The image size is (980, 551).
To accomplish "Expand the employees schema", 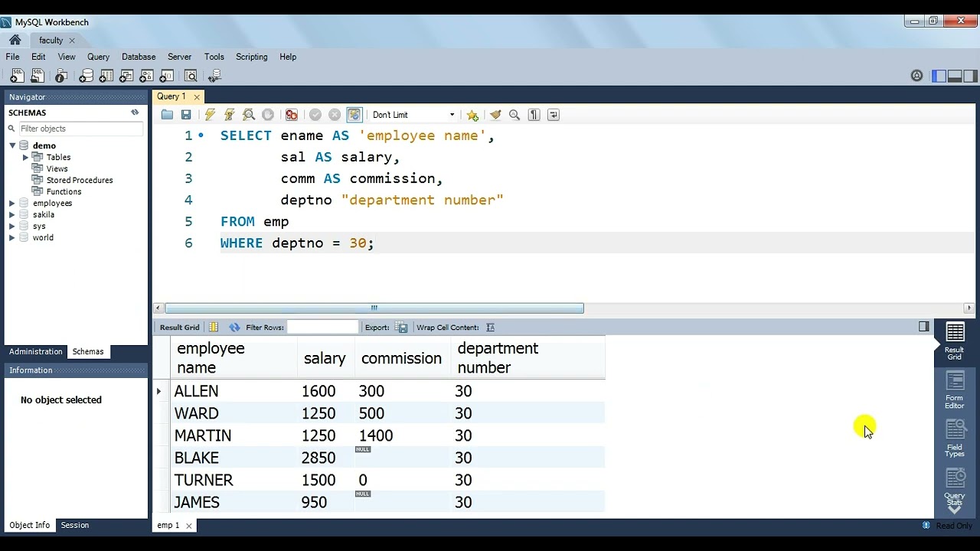I will click(x=12, y=203).
